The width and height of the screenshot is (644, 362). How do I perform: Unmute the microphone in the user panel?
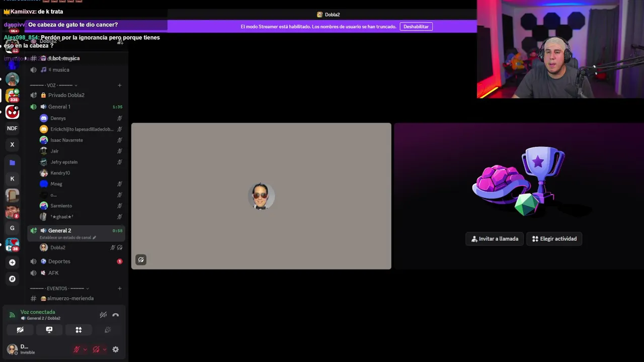click(x=76, y=349)
